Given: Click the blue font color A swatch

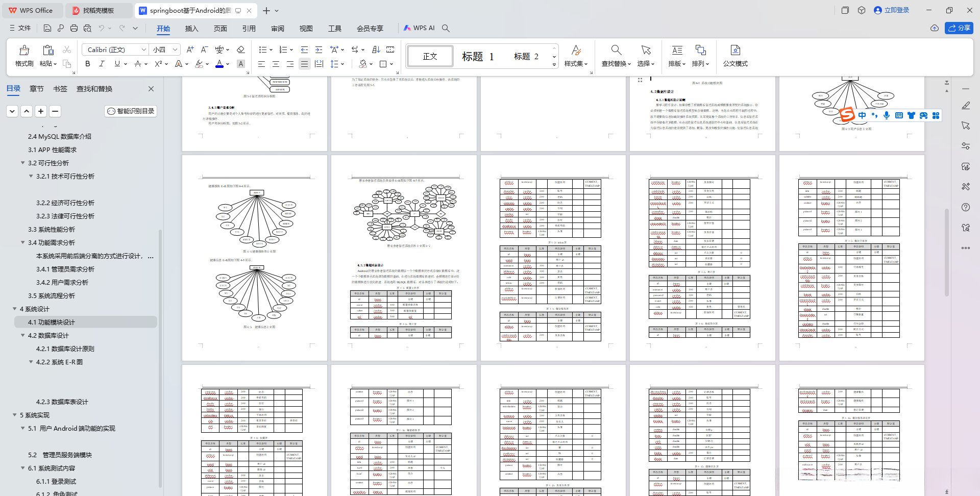Looking at the screenshot, I should point(219,64).
